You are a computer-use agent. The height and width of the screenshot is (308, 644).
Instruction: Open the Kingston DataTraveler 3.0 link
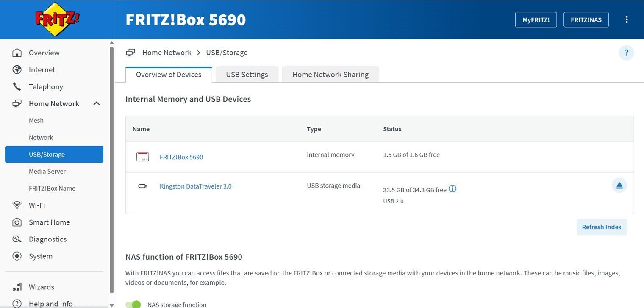coord(195,186)
